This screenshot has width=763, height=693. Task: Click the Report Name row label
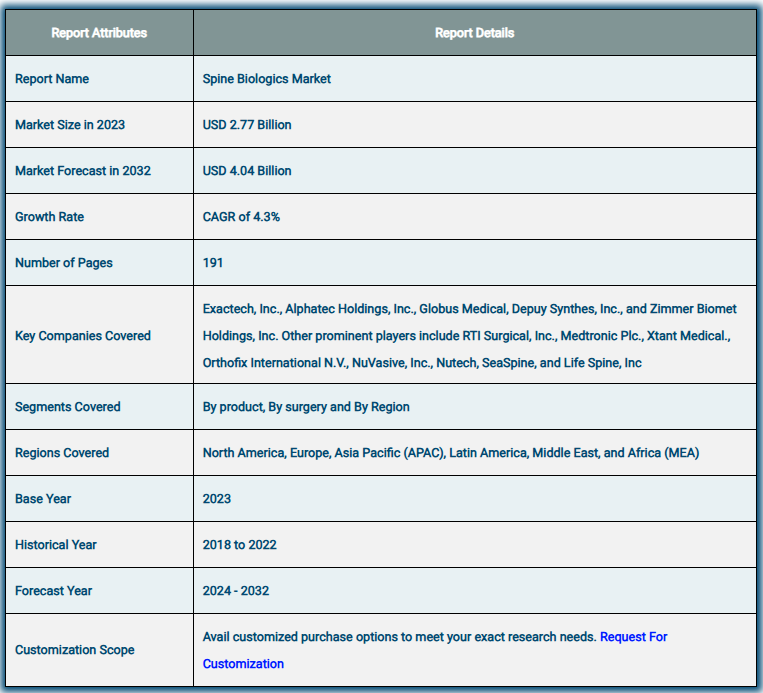[52, 79]
